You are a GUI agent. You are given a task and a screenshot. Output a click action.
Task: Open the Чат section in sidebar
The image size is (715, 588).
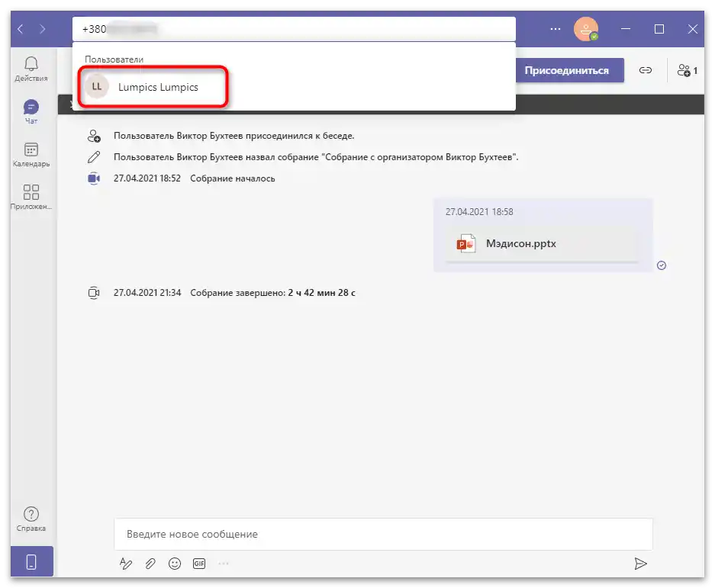point(31,111)
